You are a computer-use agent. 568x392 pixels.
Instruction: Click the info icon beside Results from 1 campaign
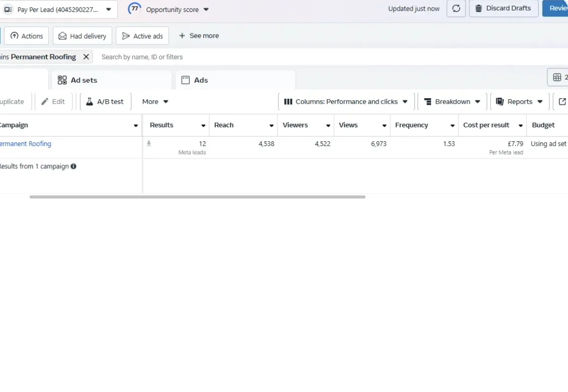pyautogui.click(x=74, y=166)
